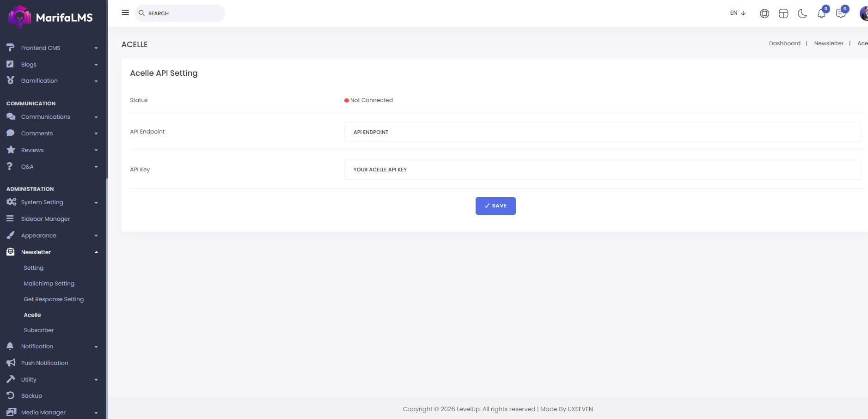The height and width of the screenshot is (419, 868).
Task: Click the globe website icon
Action: pos(764,13)
